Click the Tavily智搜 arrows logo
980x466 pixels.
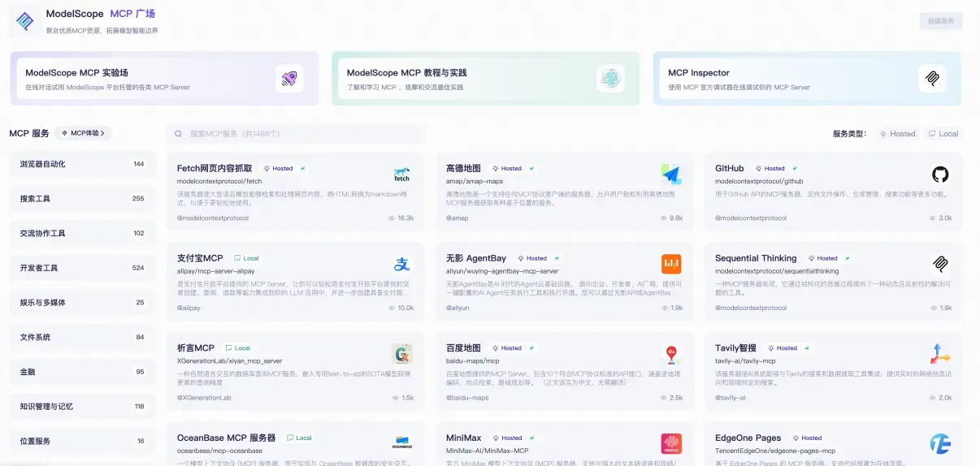click(940, 353)
